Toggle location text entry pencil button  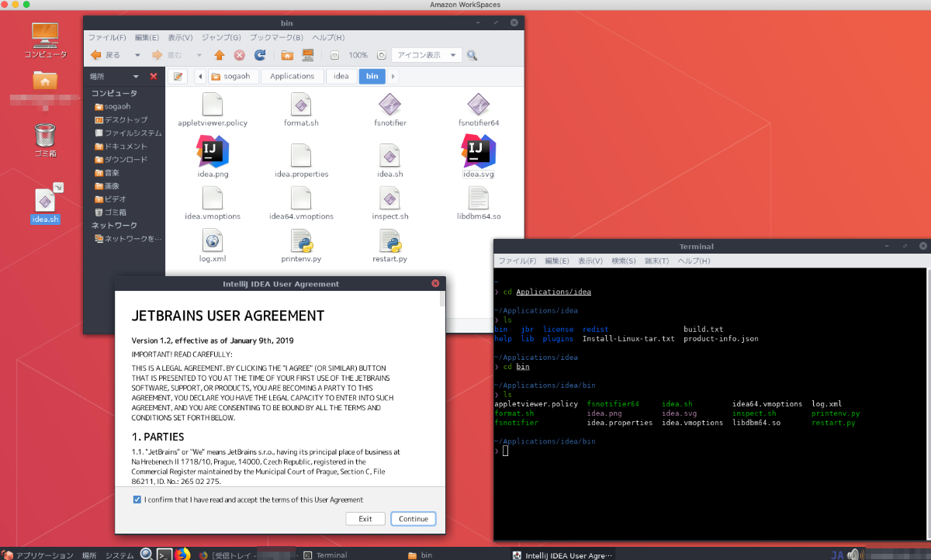(x=178, y=76)
